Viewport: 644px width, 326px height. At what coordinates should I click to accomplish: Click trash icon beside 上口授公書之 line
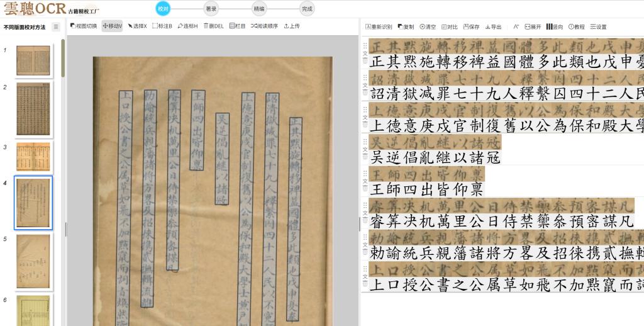pos(365,284)
